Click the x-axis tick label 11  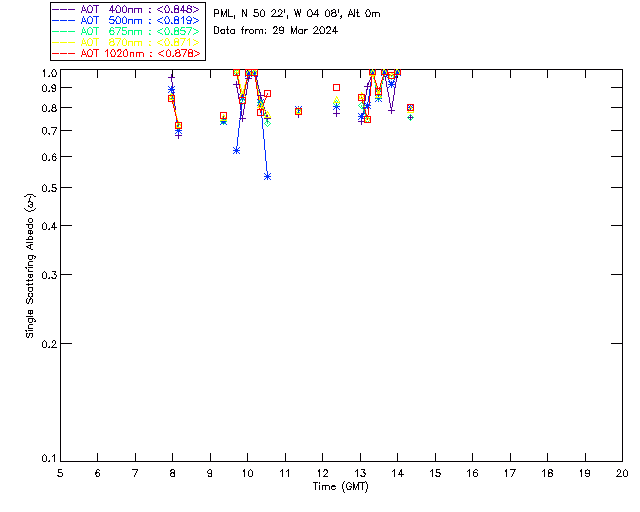(x=285, y=473)
